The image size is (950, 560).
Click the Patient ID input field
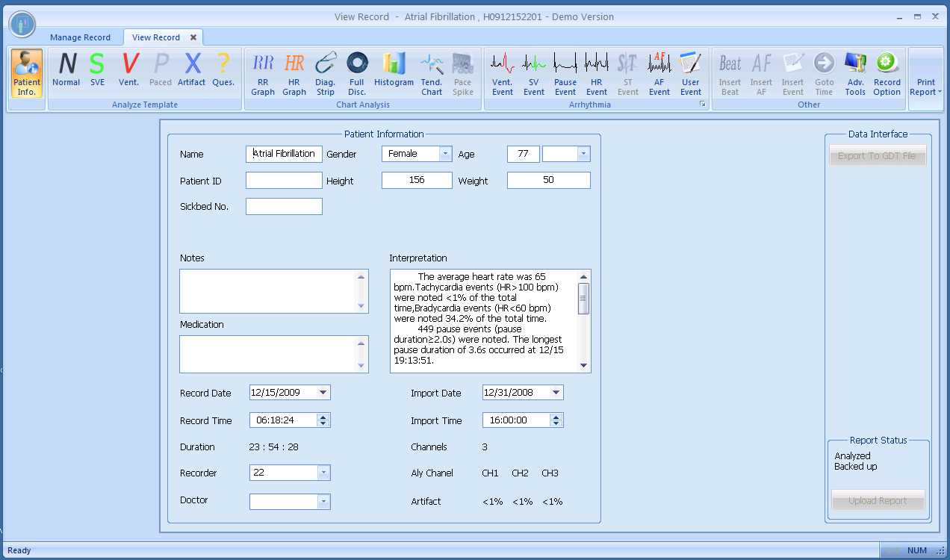click(x=284, y=181)
